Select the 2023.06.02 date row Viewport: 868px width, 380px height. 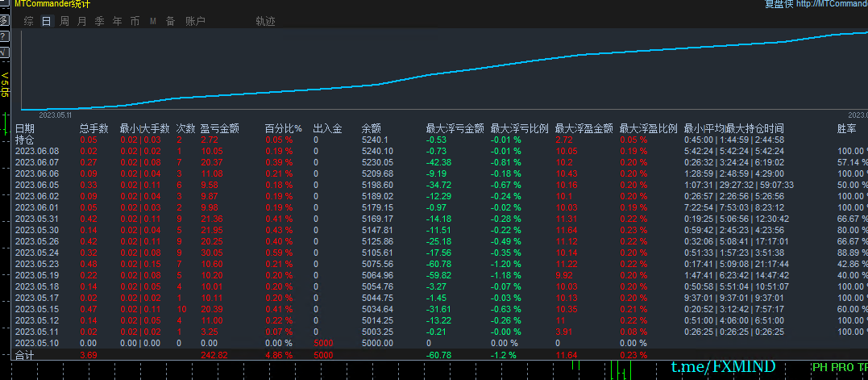tap(36, 196)
